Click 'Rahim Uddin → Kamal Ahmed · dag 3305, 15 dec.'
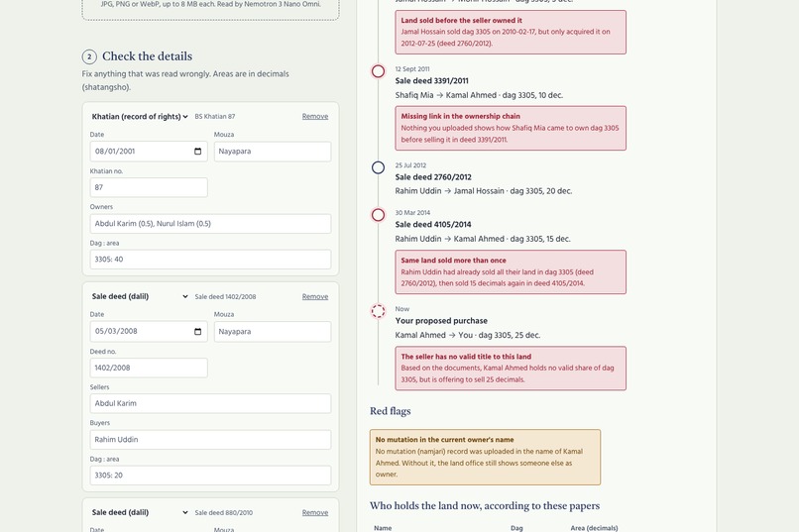This screenshot has width=799, height=532. (483, 239)
